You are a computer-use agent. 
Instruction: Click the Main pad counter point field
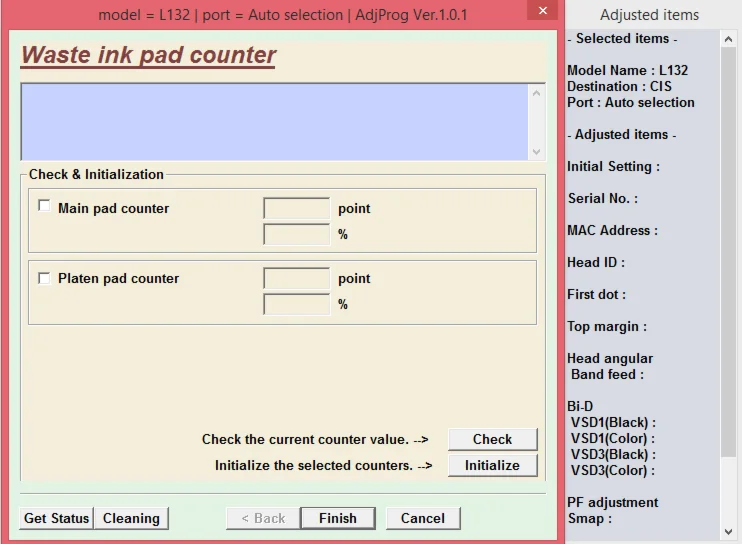pos(296,208)
